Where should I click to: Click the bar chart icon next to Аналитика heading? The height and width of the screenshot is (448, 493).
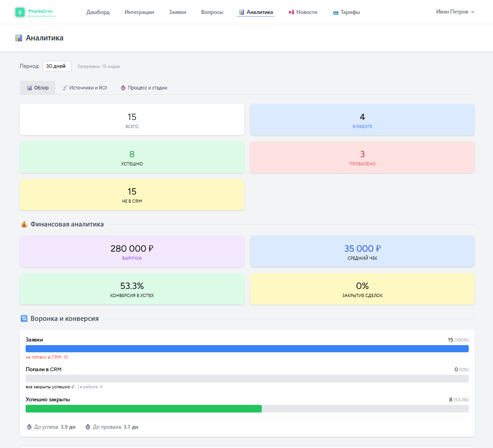tap(19, 38)
